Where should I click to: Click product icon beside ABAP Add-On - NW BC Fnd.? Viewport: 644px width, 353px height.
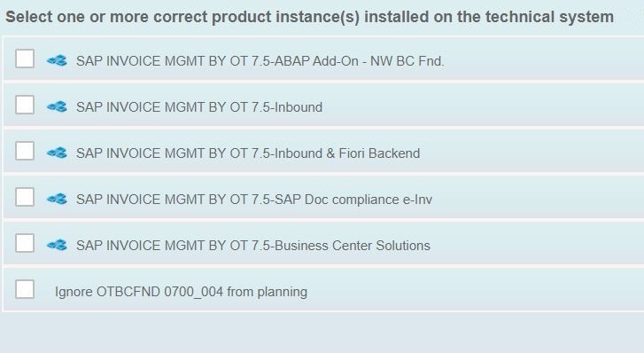(57, 61)
